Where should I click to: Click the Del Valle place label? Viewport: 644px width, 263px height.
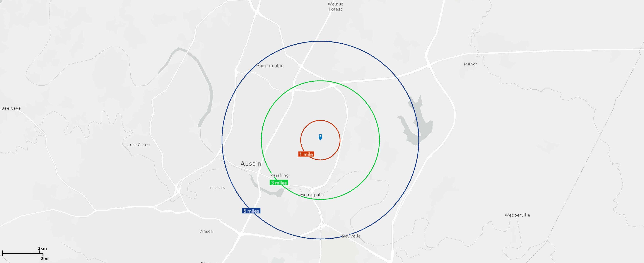pyautogui.click(x=351, y=236)
